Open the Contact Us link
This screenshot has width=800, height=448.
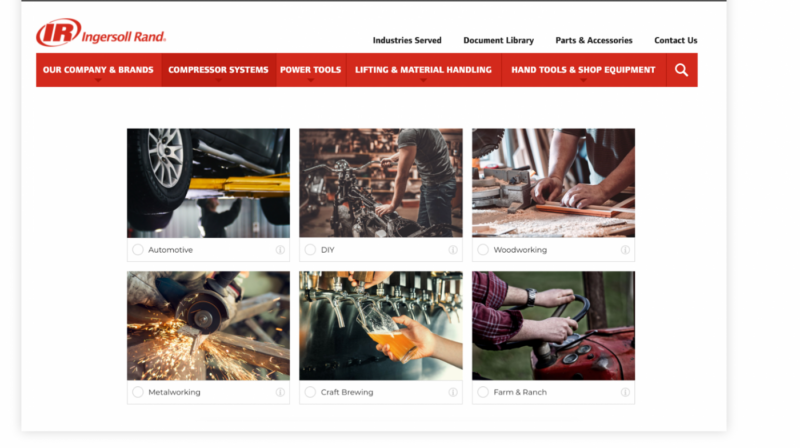pos(676,40)
